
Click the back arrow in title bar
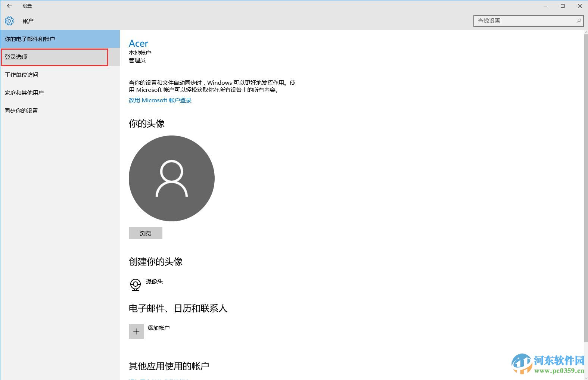pos(9,6)
